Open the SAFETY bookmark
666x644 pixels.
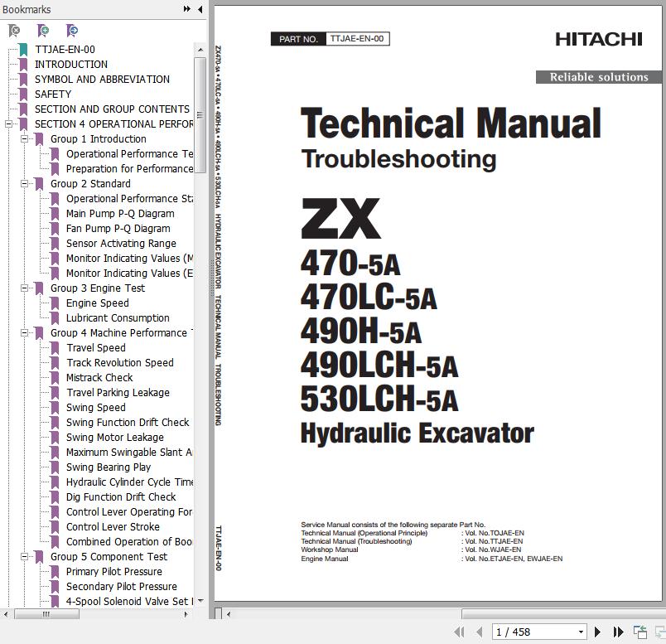pyautogui.click(x=53, y=94)
